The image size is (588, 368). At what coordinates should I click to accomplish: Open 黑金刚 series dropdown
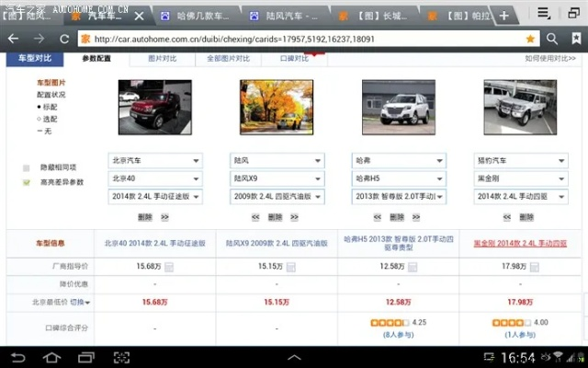(x=521, y=178)
